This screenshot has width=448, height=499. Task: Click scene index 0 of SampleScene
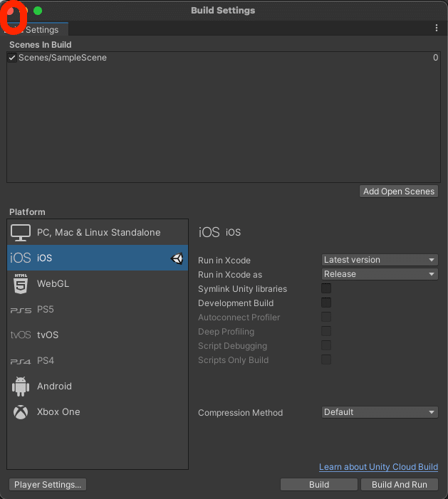(x=436, y=58)
